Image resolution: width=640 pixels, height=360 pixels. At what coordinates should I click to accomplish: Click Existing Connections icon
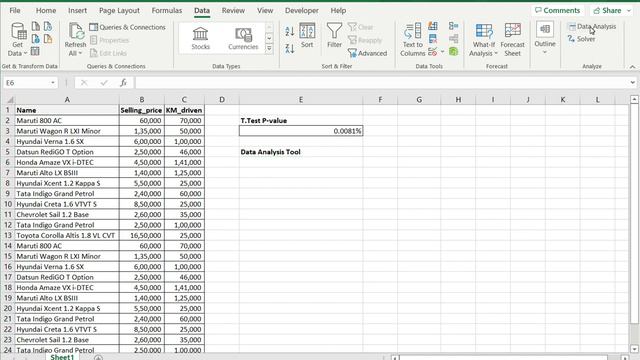pyautogui.click(x=48, y=39)
